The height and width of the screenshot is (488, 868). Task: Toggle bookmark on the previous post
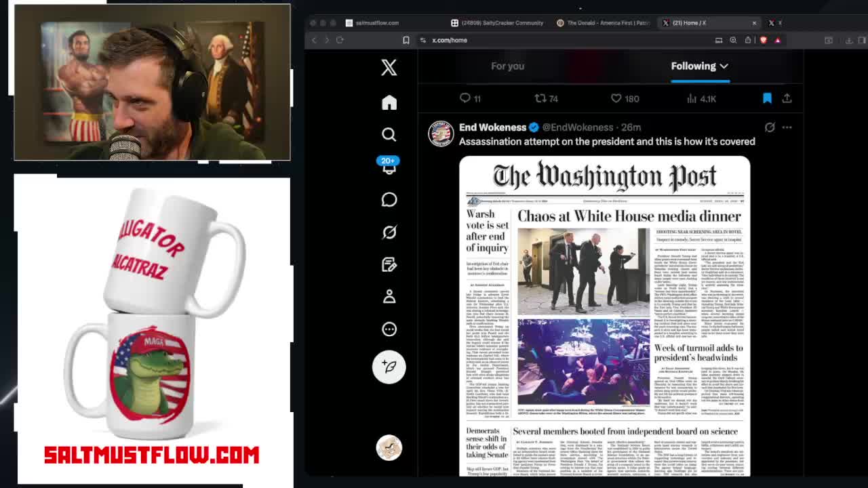coord(767,98)
